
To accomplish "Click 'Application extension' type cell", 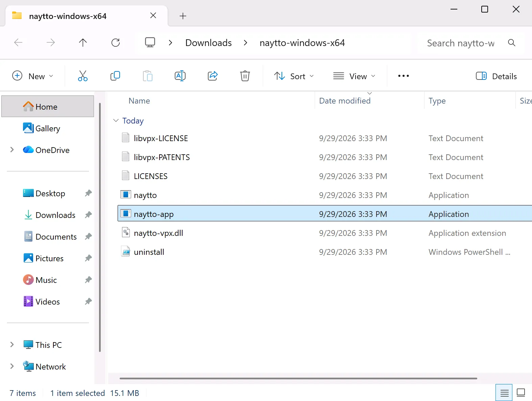I will coord(467,233).
